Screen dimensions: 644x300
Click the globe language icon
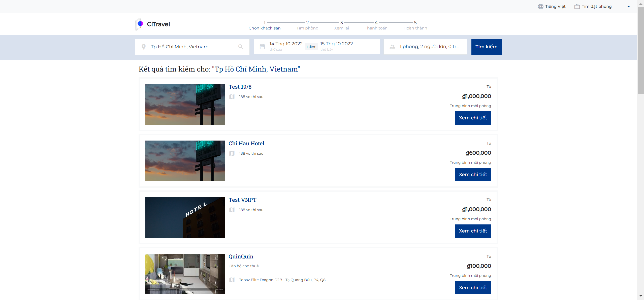point(540,7)
